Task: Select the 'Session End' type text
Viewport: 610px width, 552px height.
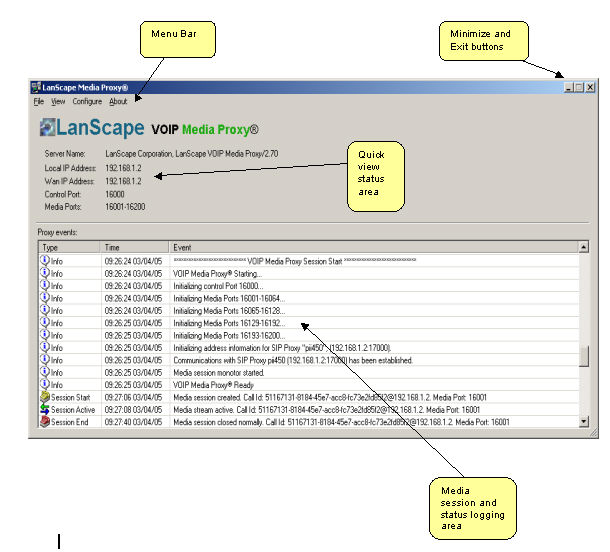Action: [x=70, y=422]
